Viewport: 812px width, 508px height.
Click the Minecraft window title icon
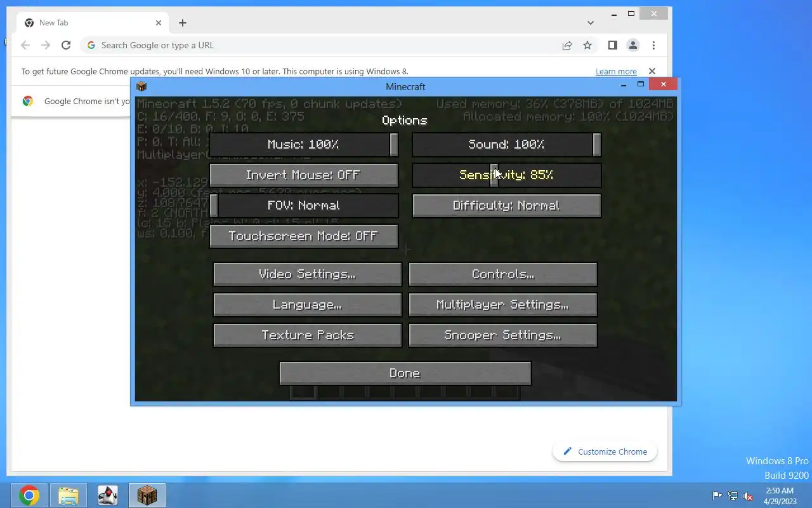pyautogui.click(x=141, y=86)
